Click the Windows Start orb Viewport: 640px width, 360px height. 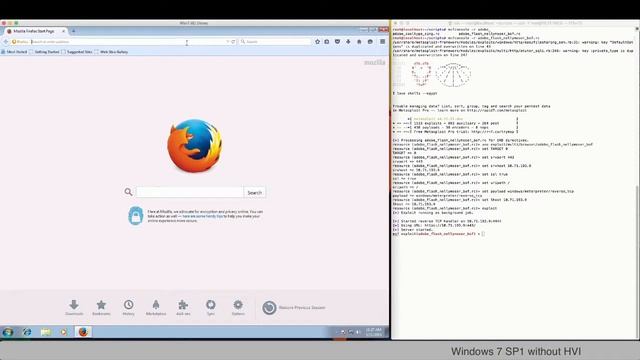click(8, 332)
